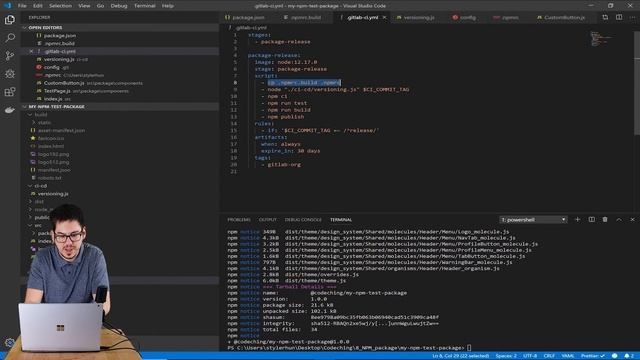Screen dimensions: 640x360
Task: Open editor More Actions ellipsis
Action: tap(632, 18)
